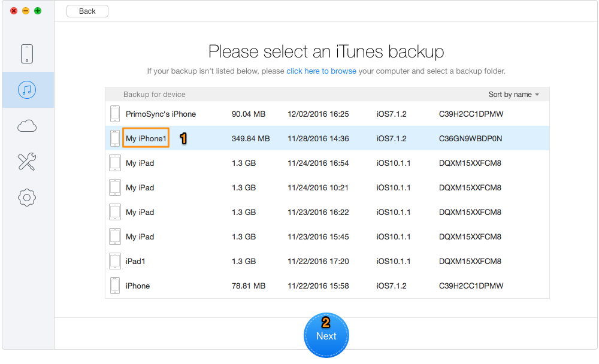Click the date 11/22/2016 17:20
Image resolution: width=599 pixels, height=364 pixels.
[318, 261]
